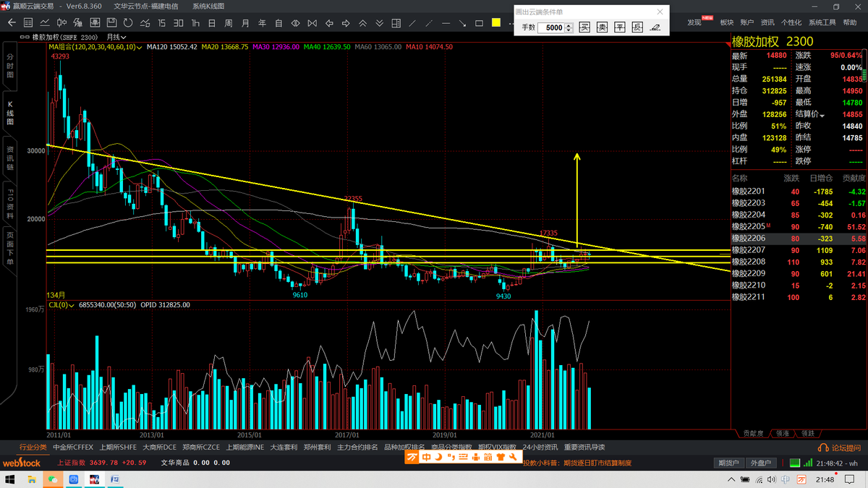The width and height of the screenshot is (868, 488).
Task: Open Windows Start menu
Action: tap(10, 479)
